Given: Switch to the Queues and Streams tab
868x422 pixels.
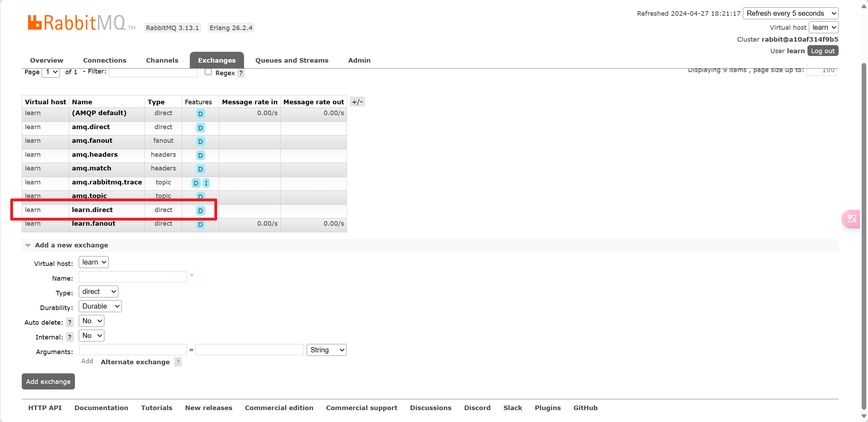Looking at the screenshot, I should click(292, 60).
